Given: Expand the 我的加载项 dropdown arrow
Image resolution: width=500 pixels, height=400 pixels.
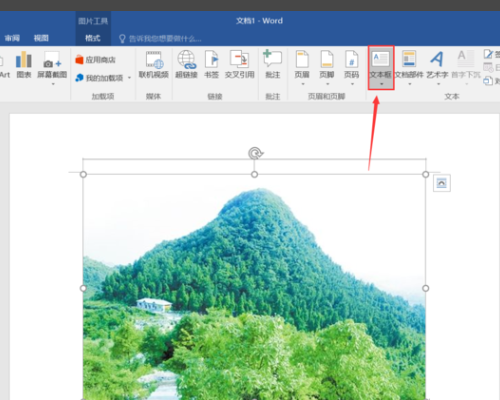Looking at the screenshot, I should tap(129, 78).
